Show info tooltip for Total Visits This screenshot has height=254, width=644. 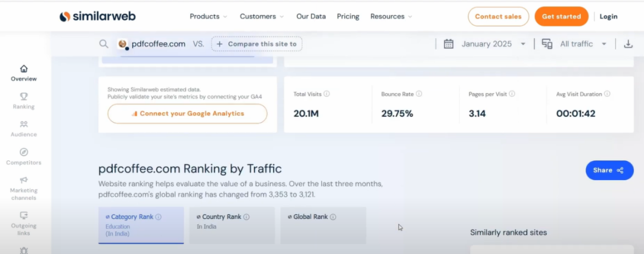tap(327, 94)
